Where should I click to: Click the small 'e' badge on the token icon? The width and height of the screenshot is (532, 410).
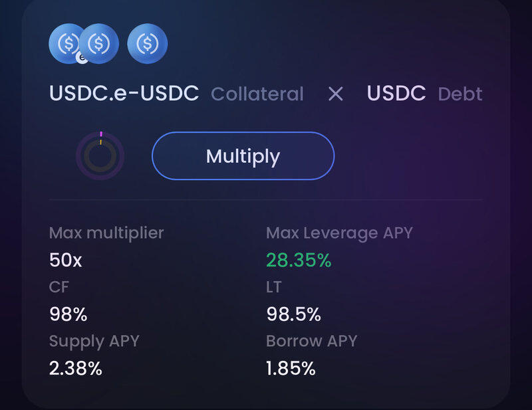click(x=82, y=58)
